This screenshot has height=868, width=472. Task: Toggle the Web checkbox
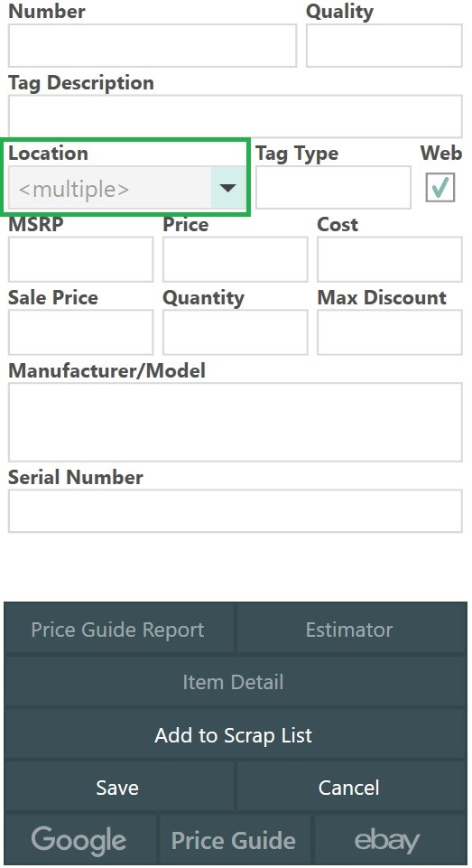pos(440,187)
